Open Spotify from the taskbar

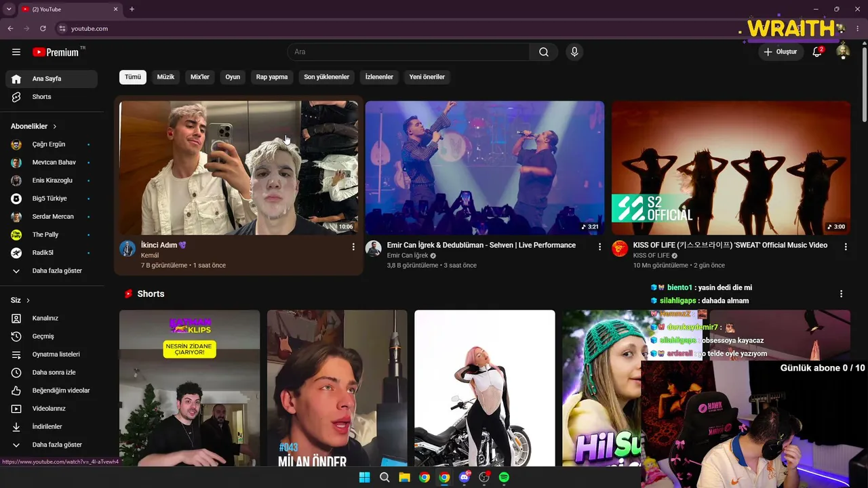(x=504, y=477)
